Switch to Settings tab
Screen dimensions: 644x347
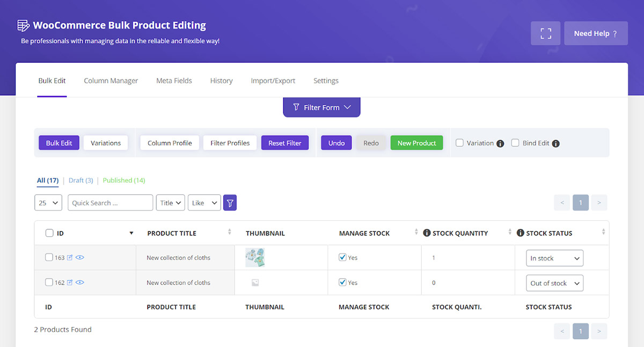[326, 81]
